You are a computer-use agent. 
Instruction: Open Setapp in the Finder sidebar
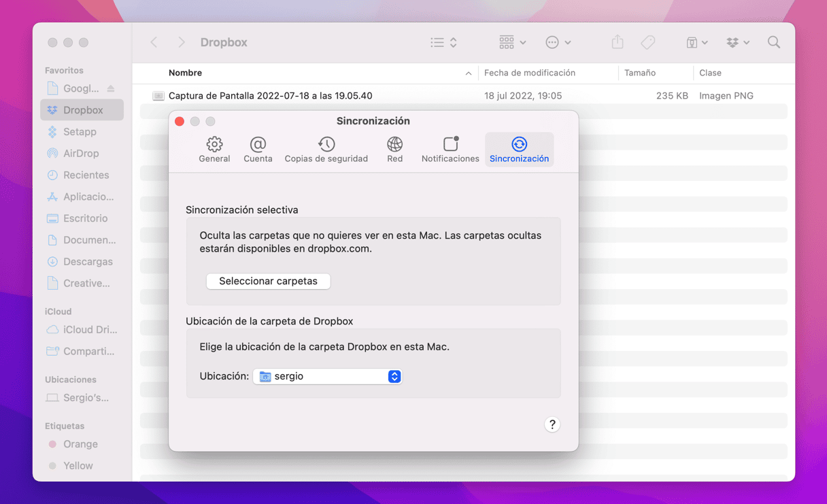pyautogui.click(x=82, y=132)
